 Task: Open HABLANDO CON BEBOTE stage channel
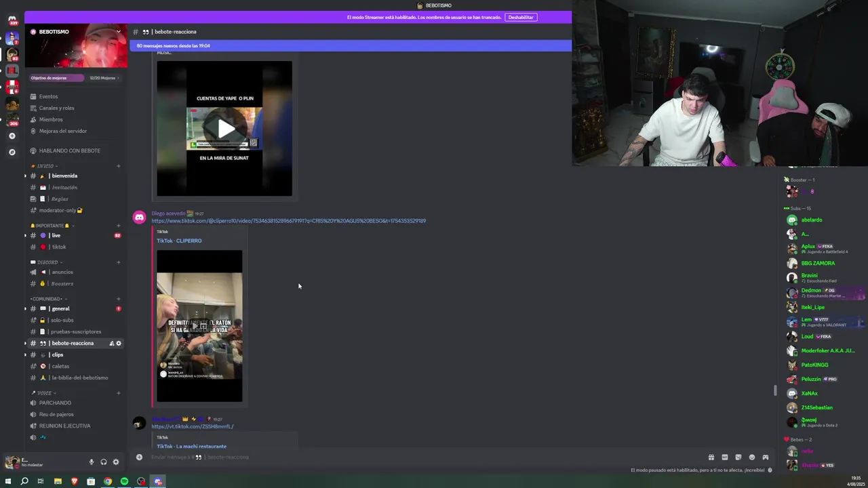point(69,150)
